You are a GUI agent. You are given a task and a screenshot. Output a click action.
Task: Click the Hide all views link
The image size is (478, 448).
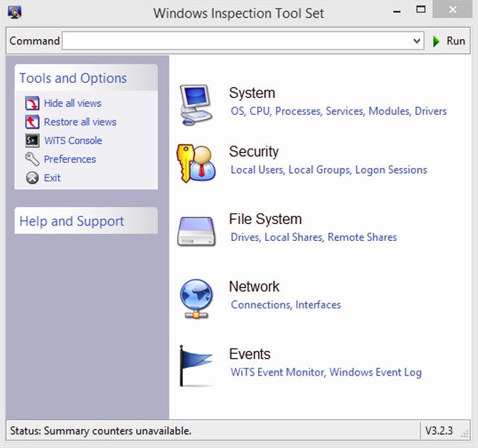coord(72,103)
